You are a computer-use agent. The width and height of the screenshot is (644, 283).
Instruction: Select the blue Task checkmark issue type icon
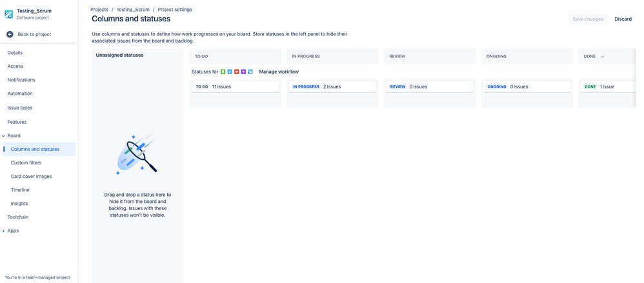tap(230, 72)
